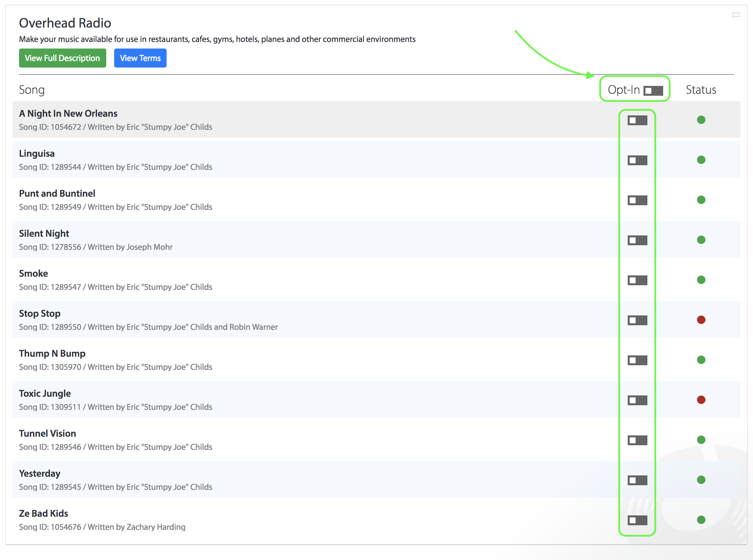
Task: Click green status dot for Smoke
Action: tap(701, 280)
